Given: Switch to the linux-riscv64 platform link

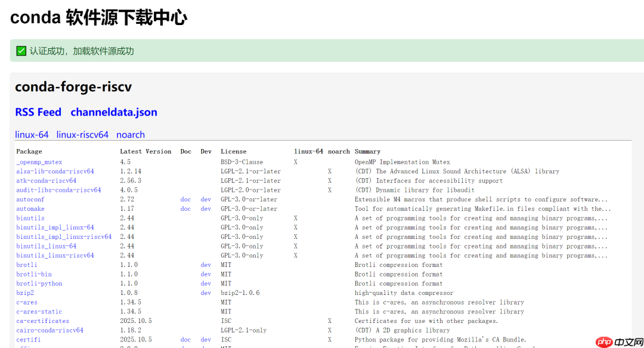Looking at the screenshot, I should [x=82, y=135].
